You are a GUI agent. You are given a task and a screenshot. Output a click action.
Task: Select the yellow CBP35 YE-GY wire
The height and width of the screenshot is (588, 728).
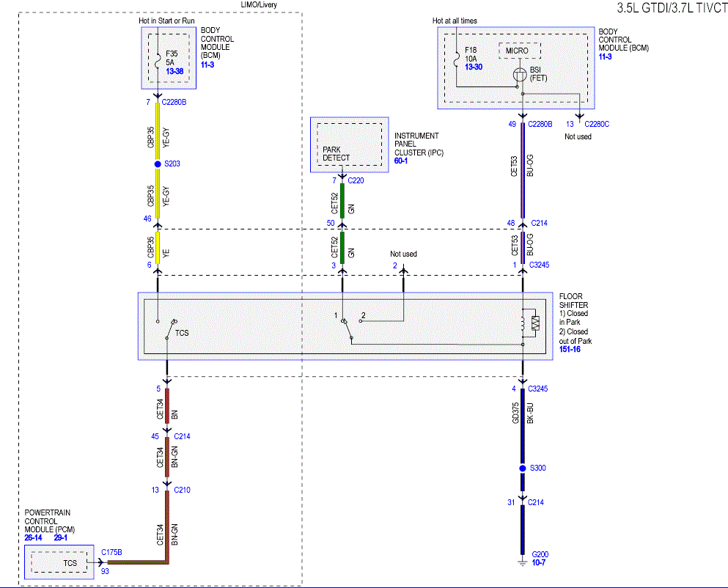158,133
